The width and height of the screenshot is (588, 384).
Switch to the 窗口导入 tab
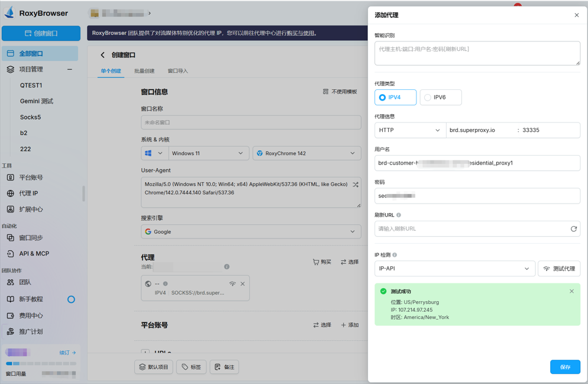coord(177,71)
